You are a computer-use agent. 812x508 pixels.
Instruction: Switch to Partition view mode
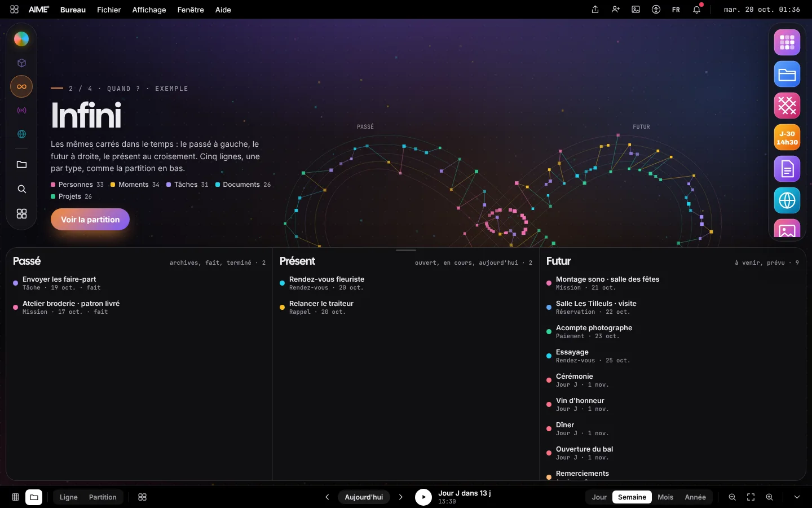tap(103, 497)
